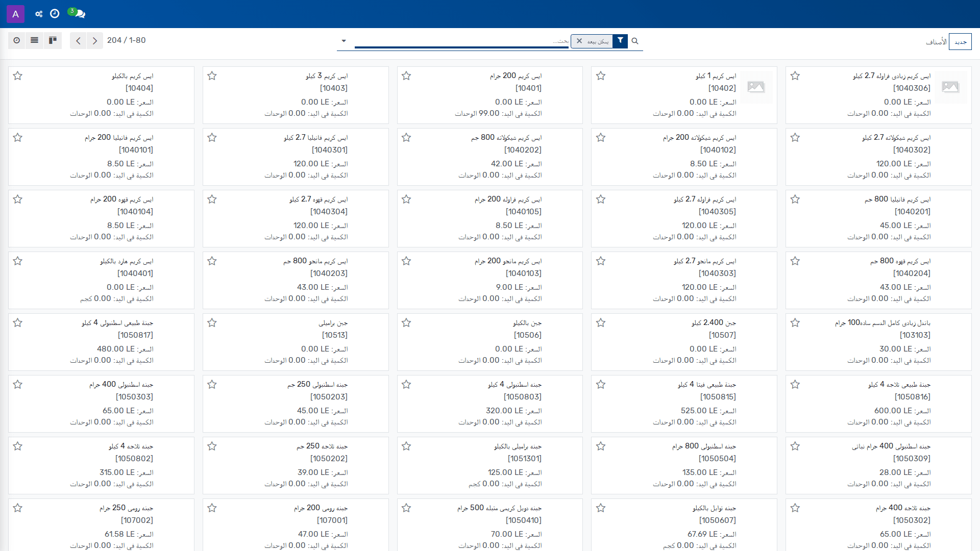Focus the search input field

(461, 41)
